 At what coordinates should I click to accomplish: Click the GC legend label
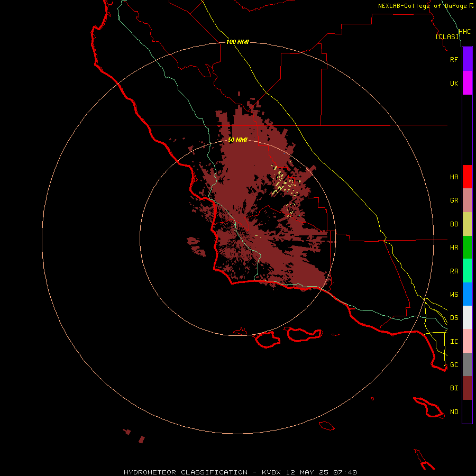pos(454,365)
